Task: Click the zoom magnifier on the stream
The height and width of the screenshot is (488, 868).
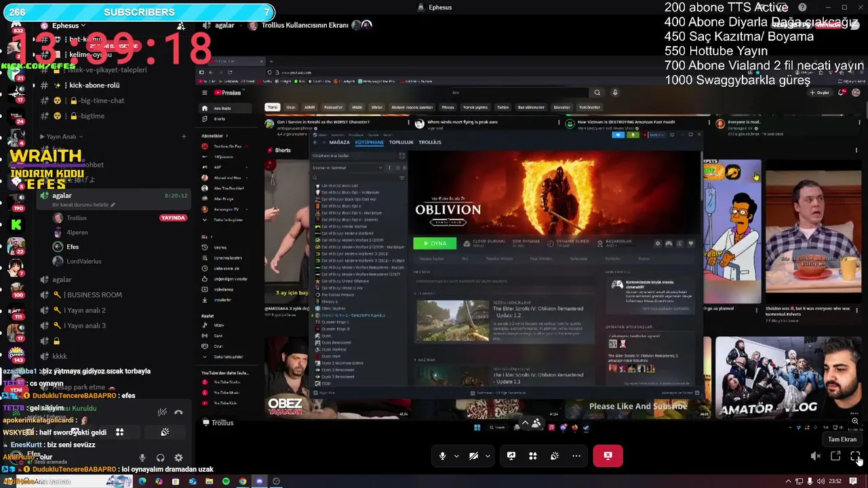Action: (855, 421)
